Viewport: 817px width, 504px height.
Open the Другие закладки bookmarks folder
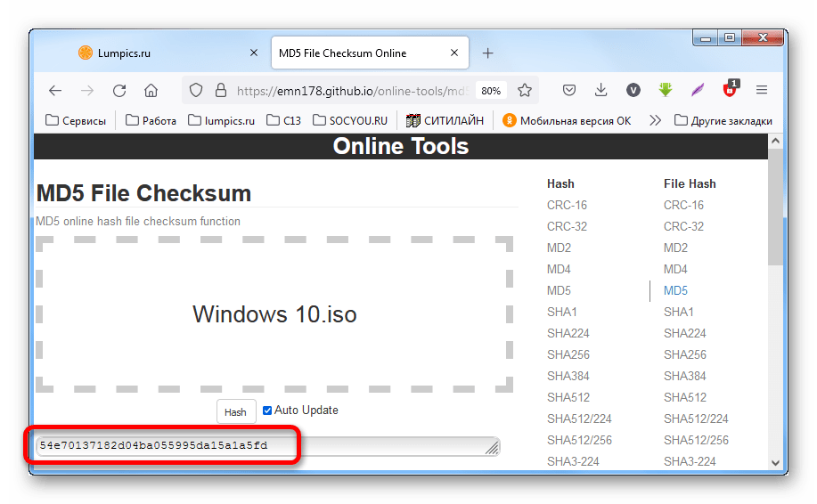(x=723, y=120)
